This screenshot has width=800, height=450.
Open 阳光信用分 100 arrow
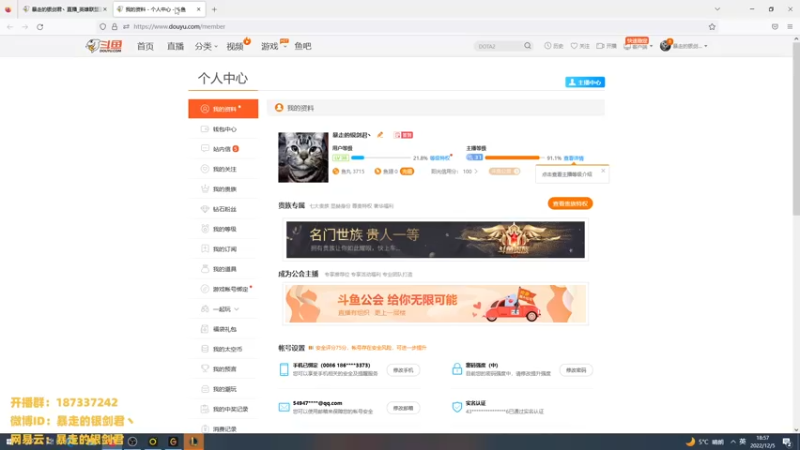coord(476,171)
